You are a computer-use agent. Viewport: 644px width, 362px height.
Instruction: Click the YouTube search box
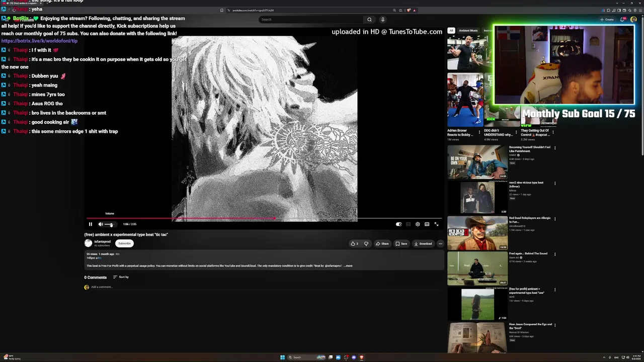(311, 20)
